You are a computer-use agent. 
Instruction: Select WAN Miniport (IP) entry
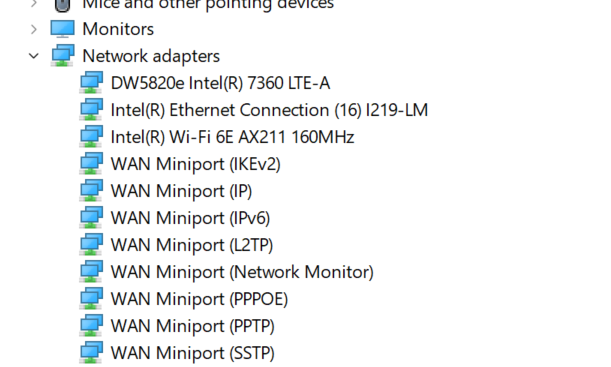182,191
